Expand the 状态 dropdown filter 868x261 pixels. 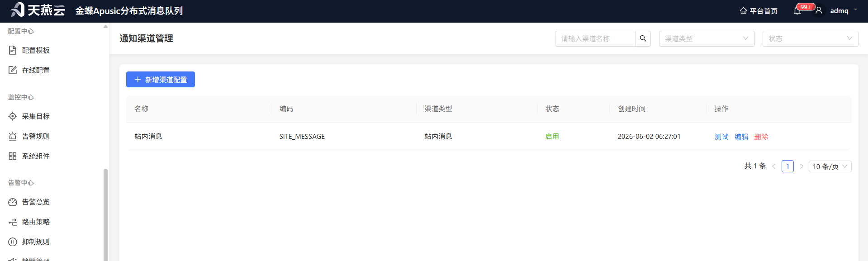coord(810,38)
